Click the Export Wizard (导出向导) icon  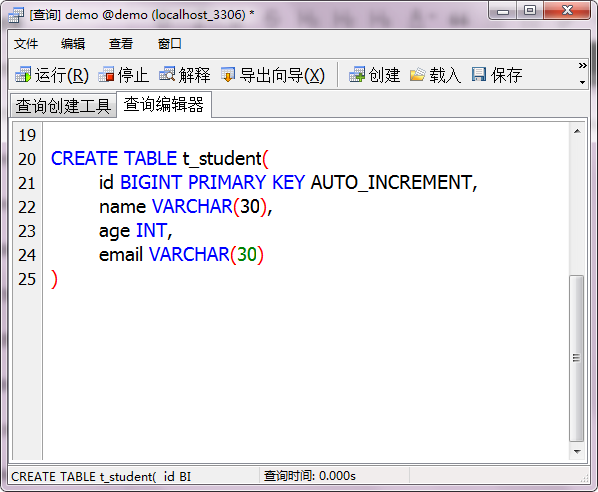click(228, 74)
